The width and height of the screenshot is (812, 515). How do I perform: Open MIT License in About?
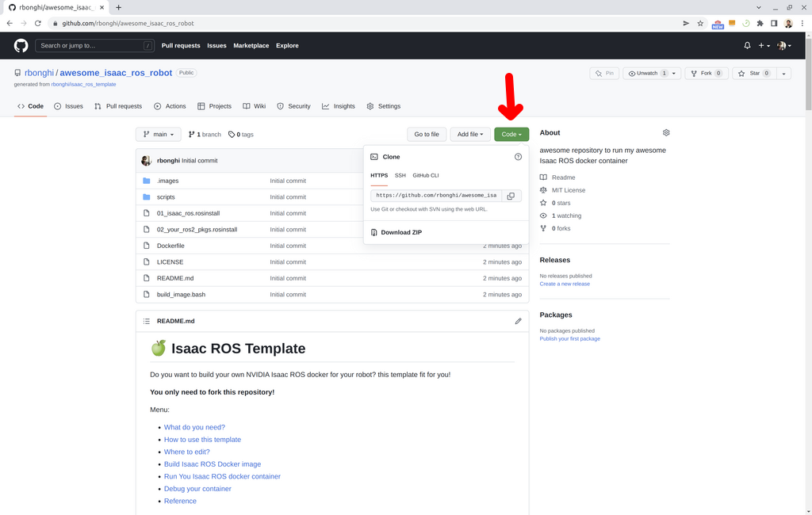(x=568, y=190)
